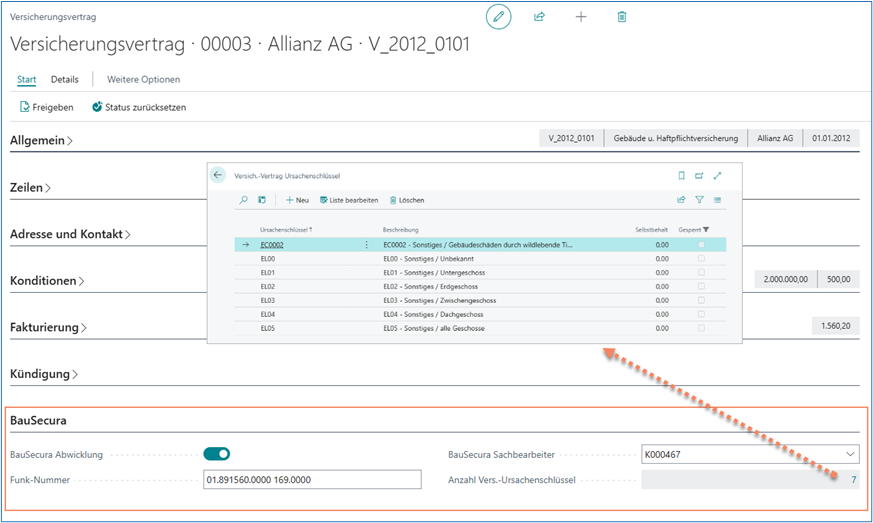Switch to the Details tab
The width and height of the screenshot is (873, 523).
point(65,79)
